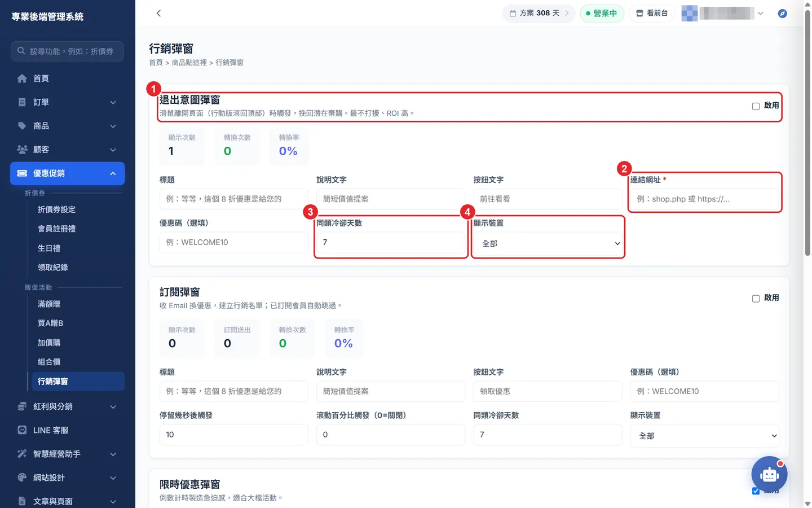Click the 營業中 status button
Image resolution: width=812 pixels, height=508 pixels.
point(602,13)
